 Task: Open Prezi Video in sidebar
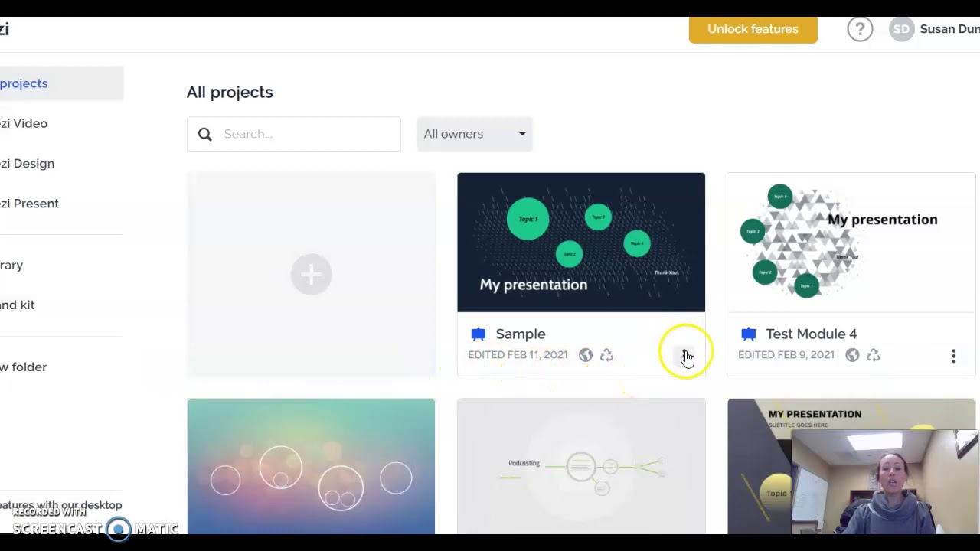(24, 123)
